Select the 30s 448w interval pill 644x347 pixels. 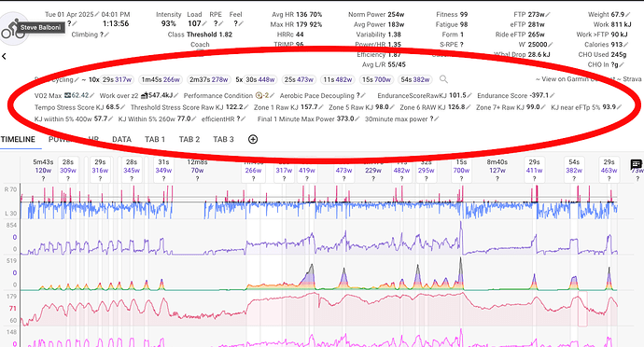pyautogui.click(x=260, y=79)
